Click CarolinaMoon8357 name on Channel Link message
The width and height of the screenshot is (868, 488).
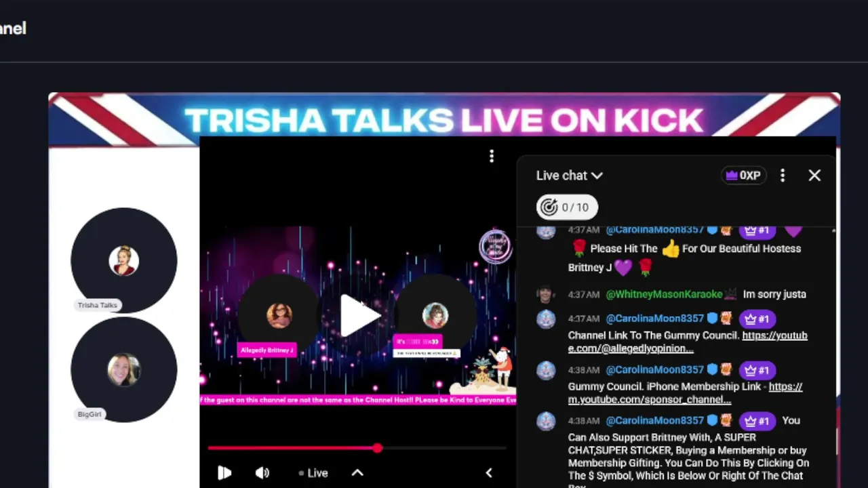(654, 319)
